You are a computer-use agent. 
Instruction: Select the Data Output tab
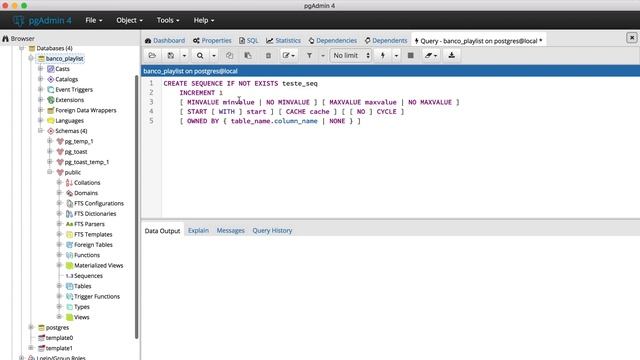(x=162, y=231)
